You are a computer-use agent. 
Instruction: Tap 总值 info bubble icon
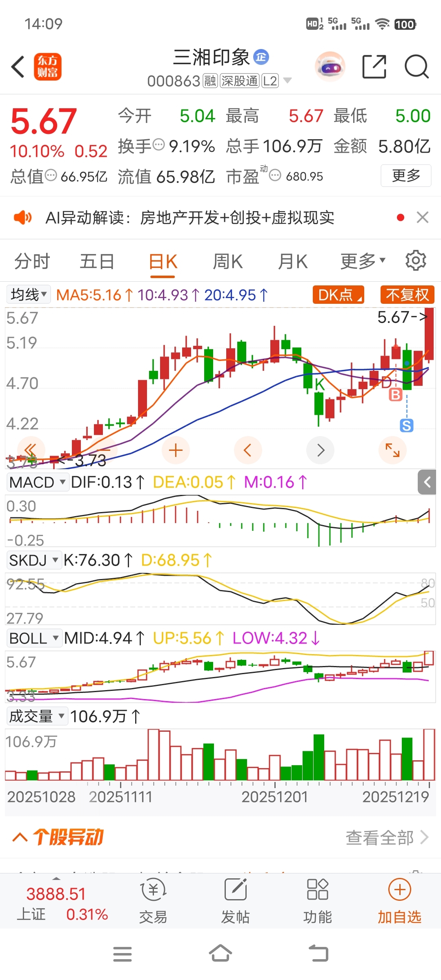coord(51,176)
